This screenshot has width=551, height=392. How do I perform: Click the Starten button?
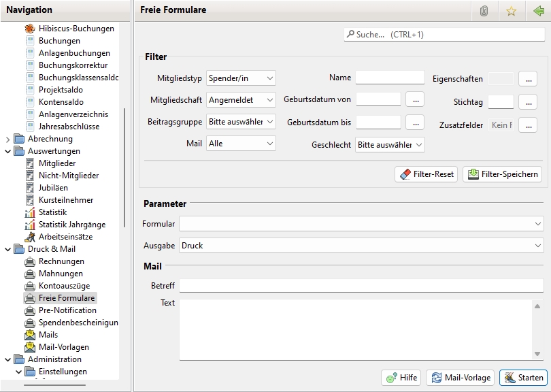[523, 378]
